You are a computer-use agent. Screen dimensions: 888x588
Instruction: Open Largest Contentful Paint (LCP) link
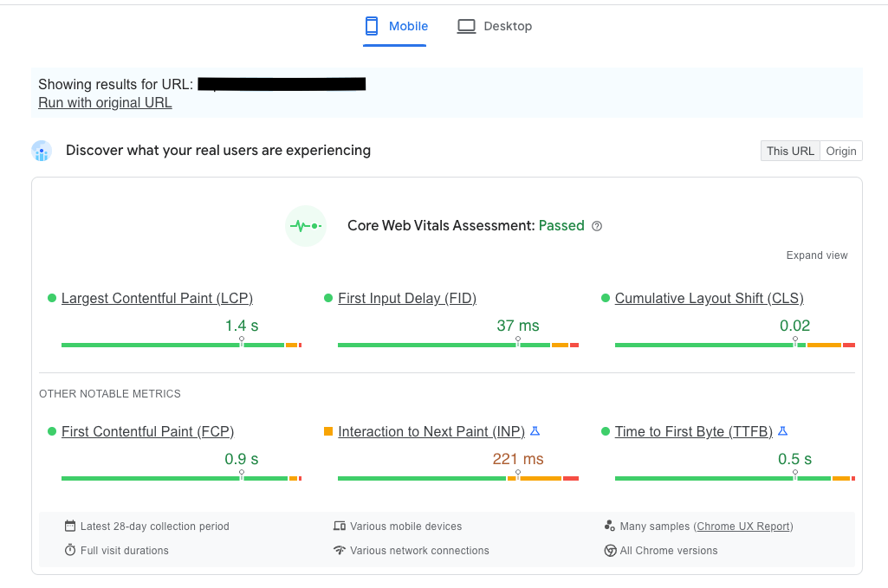tap(157, 298)
